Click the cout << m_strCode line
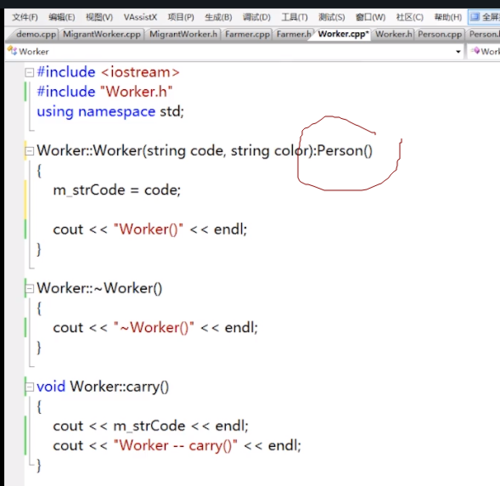Viewport: 500px width, 486px height. 151,426
